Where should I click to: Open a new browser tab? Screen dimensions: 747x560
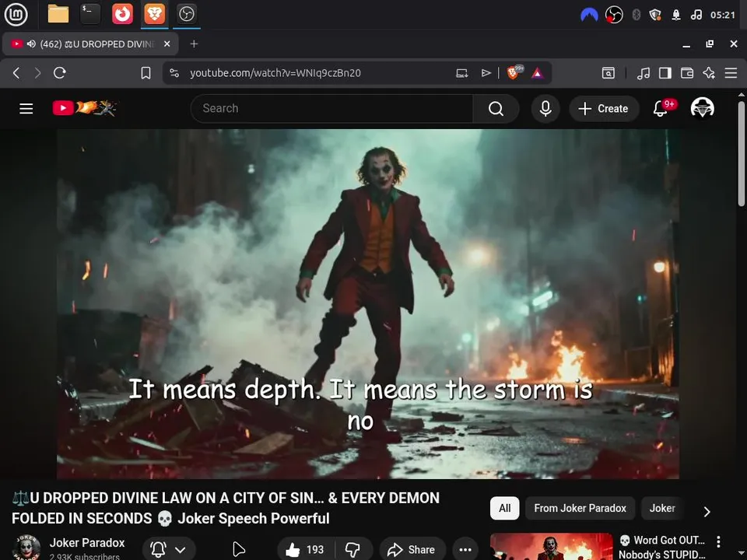[194, 44]
